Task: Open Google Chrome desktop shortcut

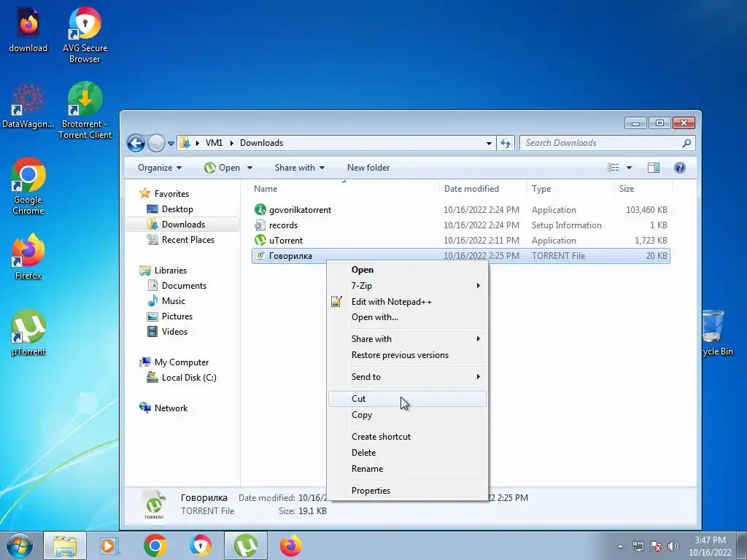Action: click(x=28, y=186)
